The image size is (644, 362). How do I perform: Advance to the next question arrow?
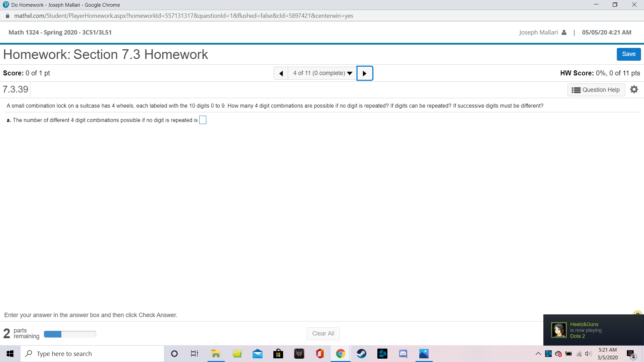pyautogui.click(x=365, y=73)
